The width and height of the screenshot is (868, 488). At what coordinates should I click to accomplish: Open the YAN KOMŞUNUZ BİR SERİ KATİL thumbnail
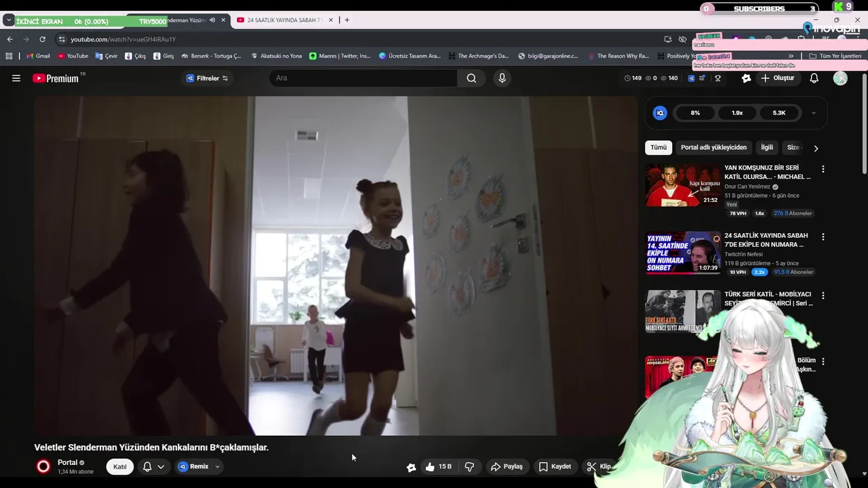pyautogui.click(x=683, y=185)
